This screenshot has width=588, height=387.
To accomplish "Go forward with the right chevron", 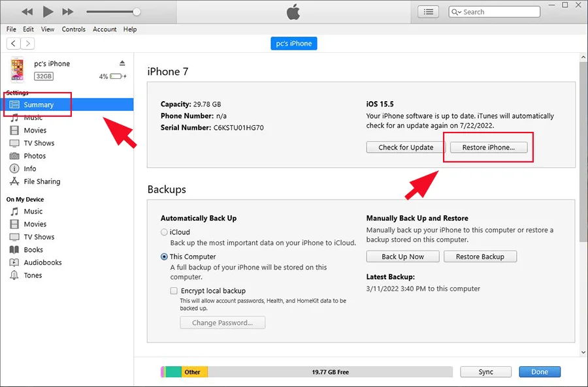I will click(27, 44).
